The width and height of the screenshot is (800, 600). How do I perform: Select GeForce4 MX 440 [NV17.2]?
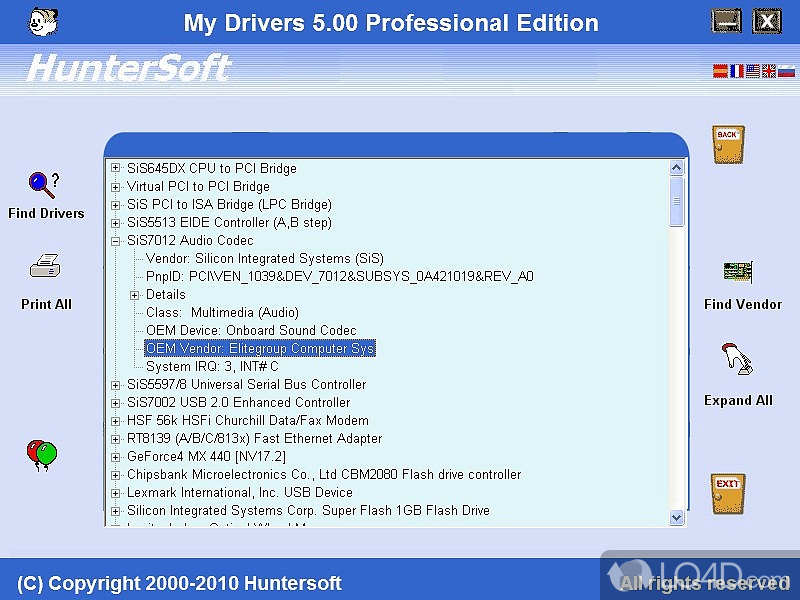tap(206, 456)
